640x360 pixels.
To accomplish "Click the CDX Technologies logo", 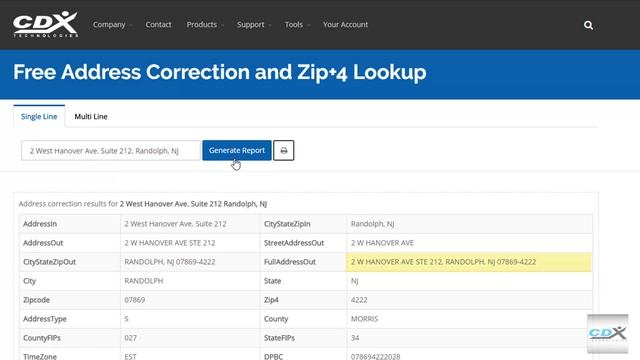I will [45, 24].
